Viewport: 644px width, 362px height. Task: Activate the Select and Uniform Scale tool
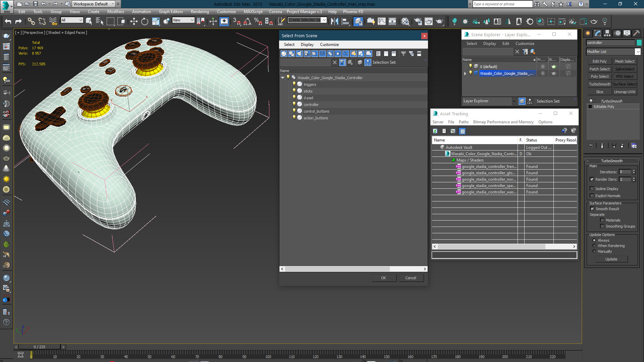[156, 22]
